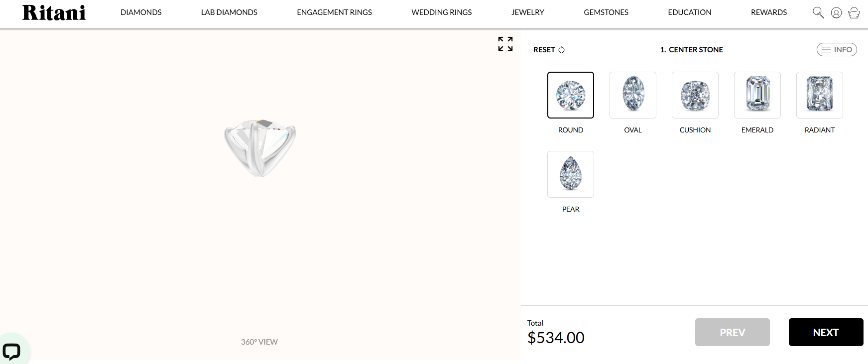Click the Ritani logo
The image size is (868, 364).
tap(54, 12)
